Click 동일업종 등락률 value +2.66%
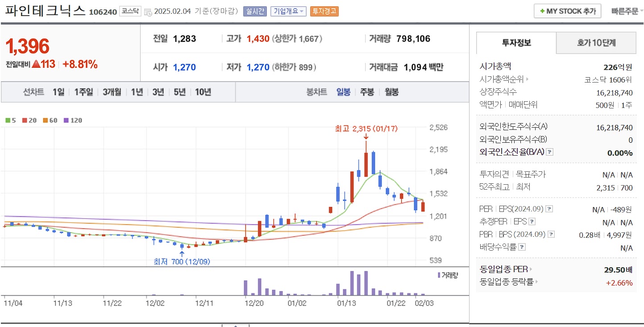Screen dimensions: 644x327 click(619, 283)
